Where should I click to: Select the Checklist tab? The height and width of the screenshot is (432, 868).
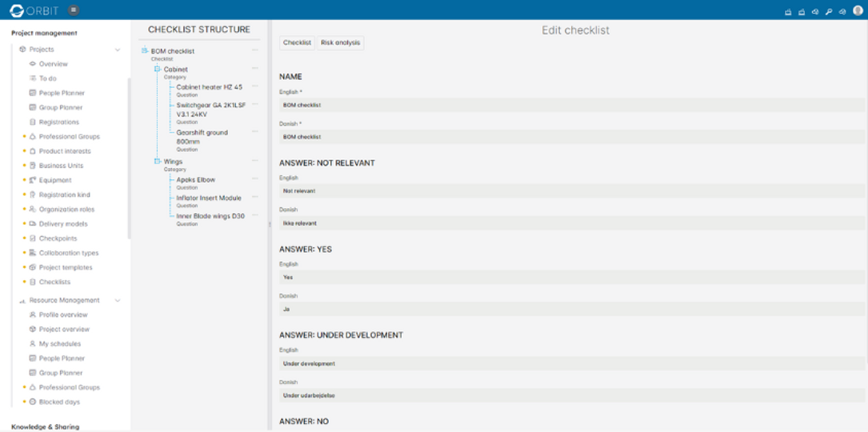pos(297,42)
